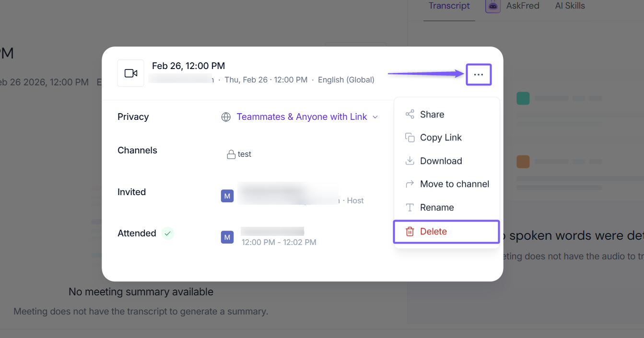The height and width of the screenshot is (338, 644).
Task: Choose Copy Link from the options menu
Action: click(x=446, y=138)
